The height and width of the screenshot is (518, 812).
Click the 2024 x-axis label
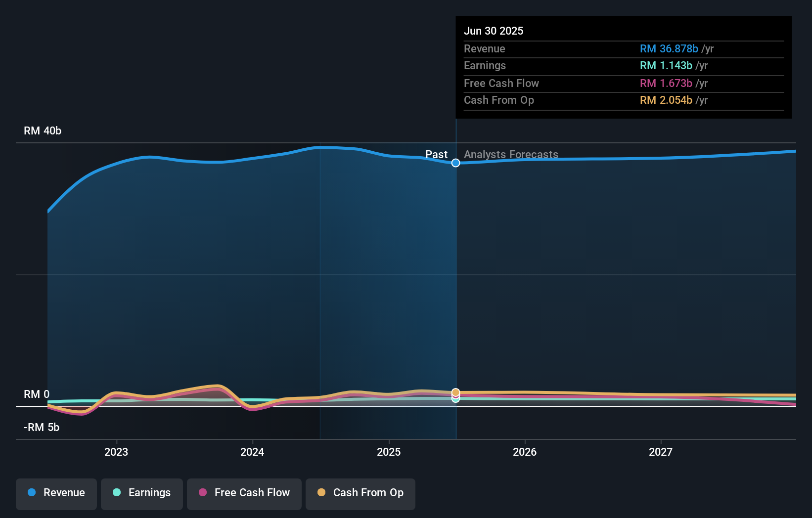pos(252,452)
